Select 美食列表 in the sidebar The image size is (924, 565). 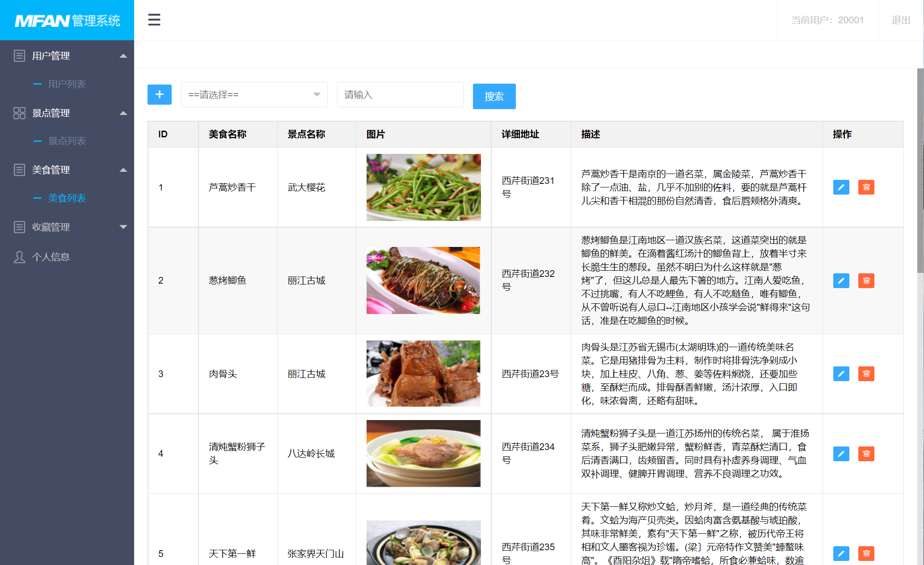coord(67,198)
